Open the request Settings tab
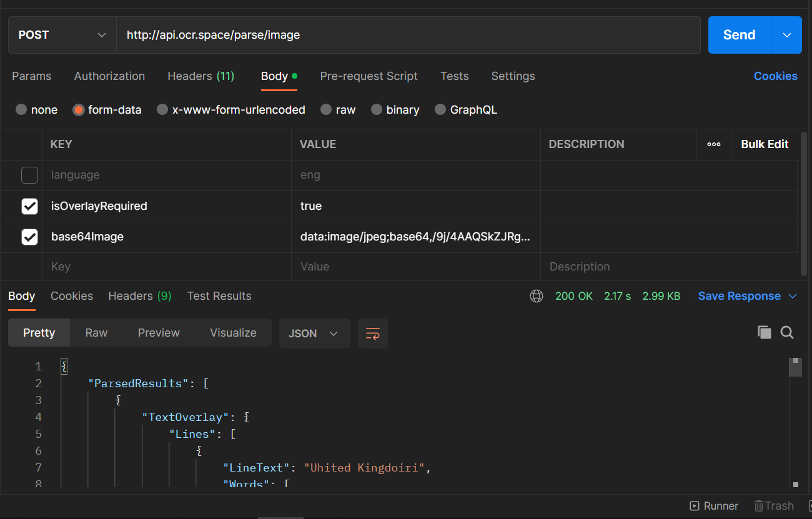This screenshot has width=812, height=519. click(513, 76)
